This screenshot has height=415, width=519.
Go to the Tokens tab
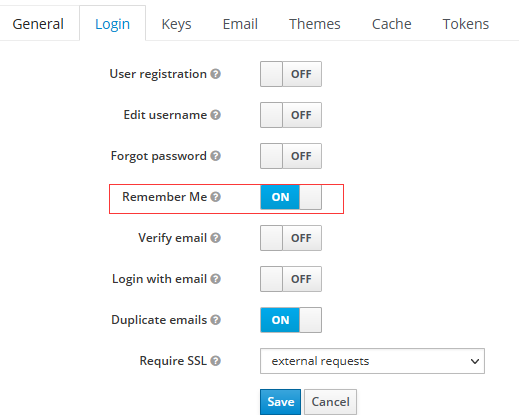coord(465,24)
